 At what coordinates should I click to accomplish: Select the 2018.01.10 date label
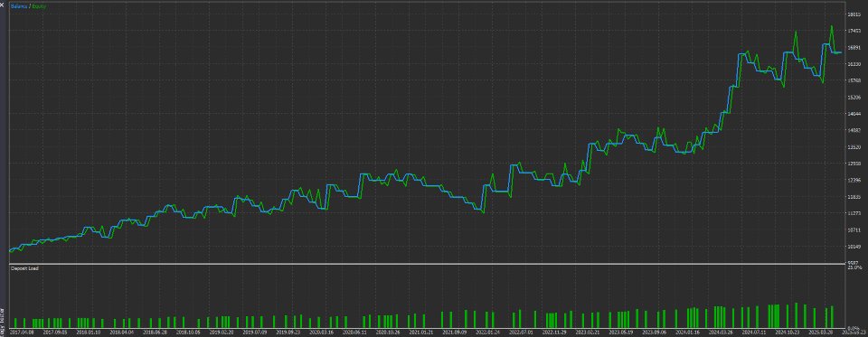(x=88, y=333)
